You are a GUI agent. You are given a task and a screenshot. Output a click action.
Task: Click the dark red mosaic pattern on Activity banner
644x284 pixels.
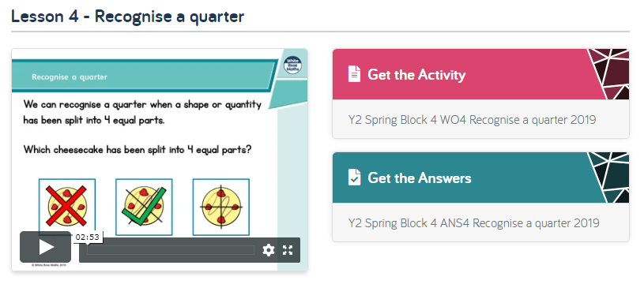pyautogui.click(x=608, y=74)
